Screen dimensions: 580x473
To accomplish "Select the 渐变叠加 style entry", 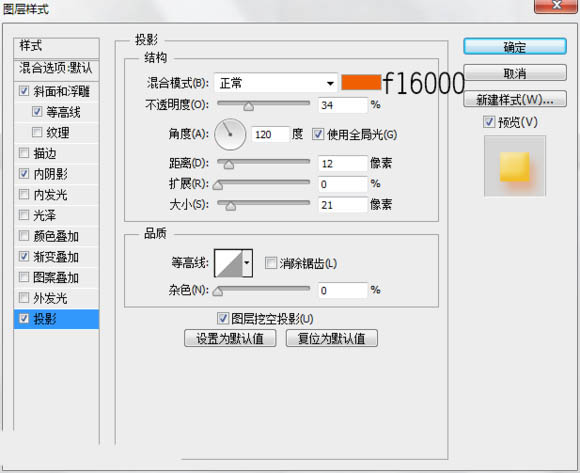I will click(x=57, y=257).
